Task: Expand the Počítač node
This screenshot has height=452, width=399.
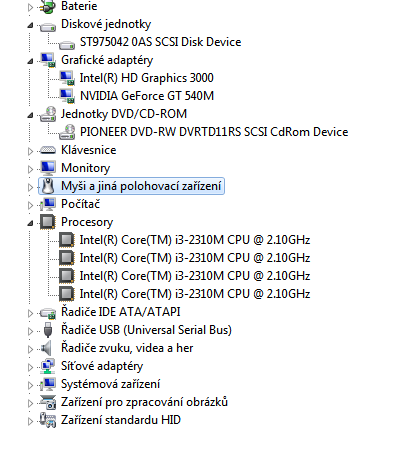Action: click(30, 205)
